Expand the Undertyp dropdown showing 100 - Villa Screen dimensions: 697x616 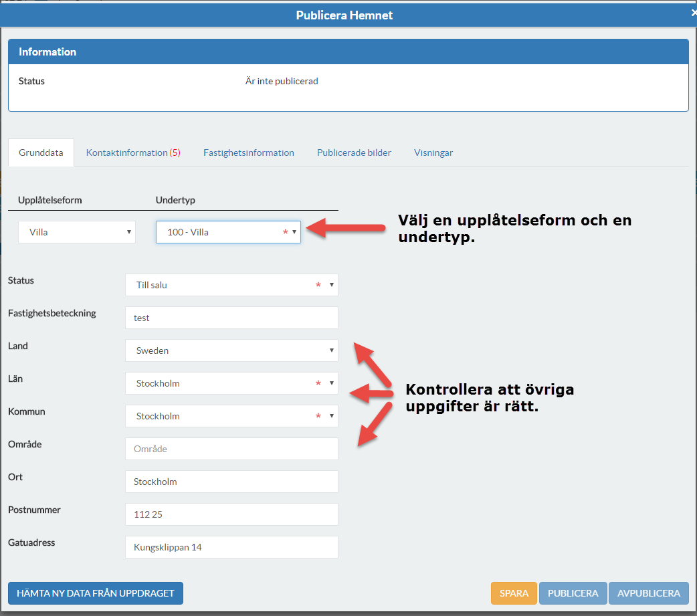tap(228, 232)
